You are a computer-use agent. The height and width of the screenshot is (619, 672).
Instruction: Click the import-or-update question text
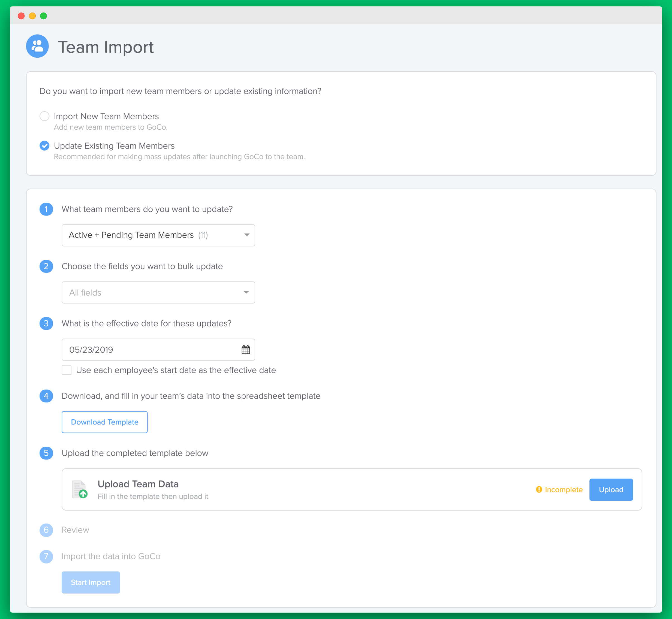[180, 91]
